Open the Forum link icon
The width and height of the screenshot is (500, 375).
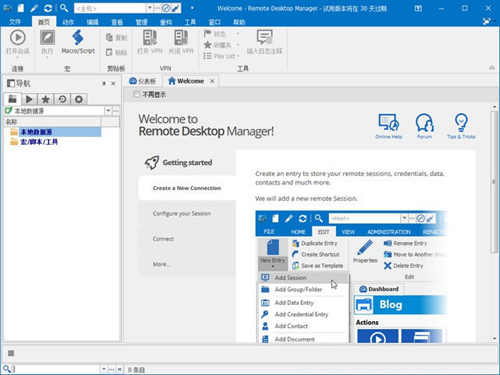point(425,126)
